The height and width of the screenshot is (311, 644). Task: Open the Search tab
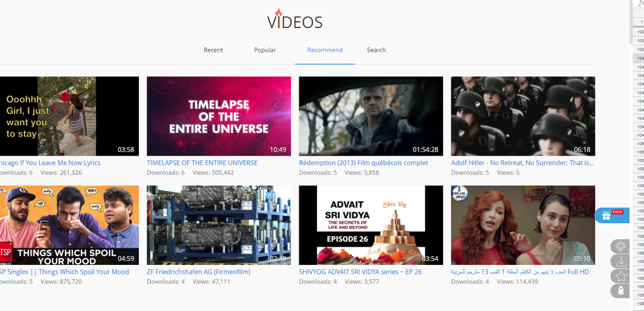tap(376, 50)
